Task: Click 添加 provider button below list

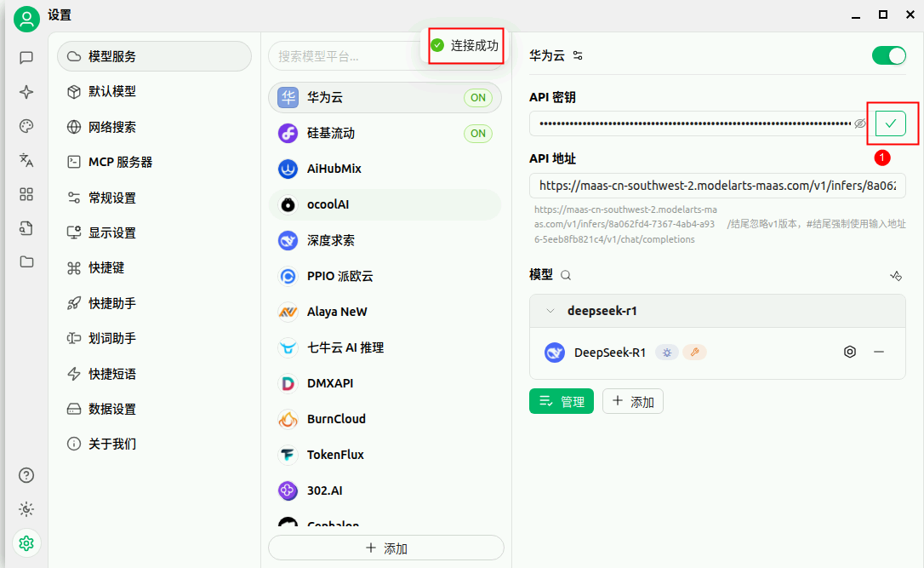Action: point(386,548)
